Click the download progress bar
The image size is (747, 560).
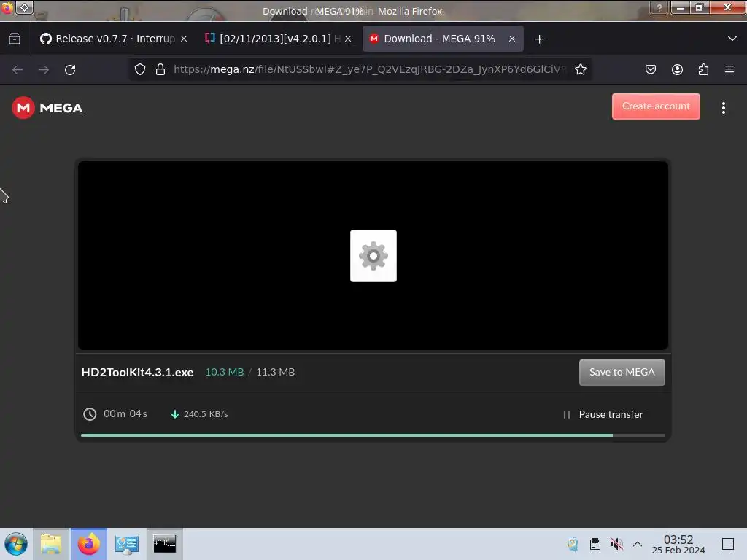(373, 435)
